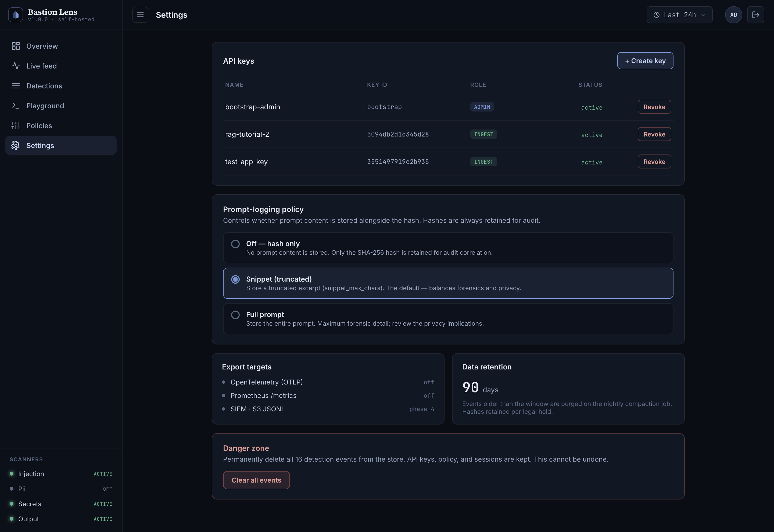Click the sign-out icon in top bar
This screenshot has width=774, height=532.
pyautogui.click(x=755, y=15)
